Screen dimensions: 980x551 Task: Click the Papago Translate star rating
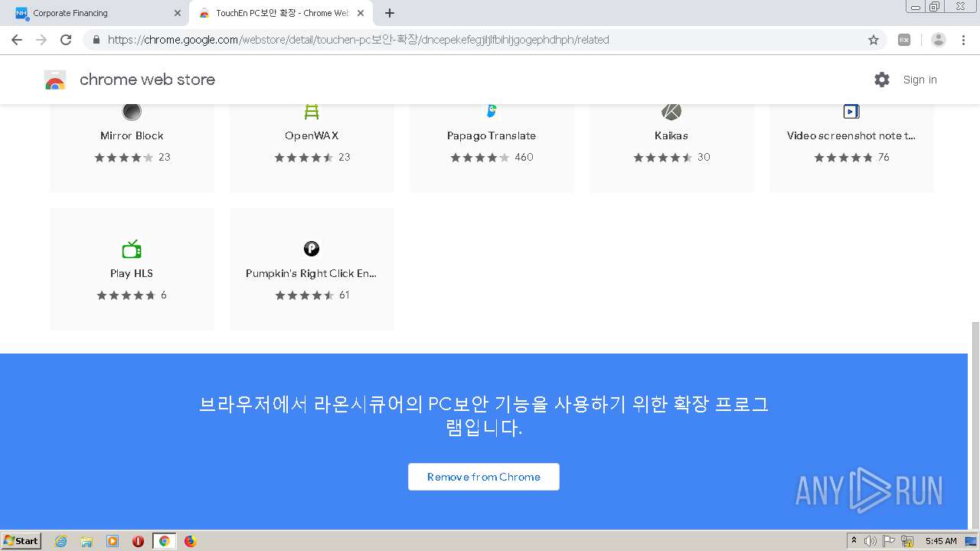pyautogui.click(x=480, y=158)
